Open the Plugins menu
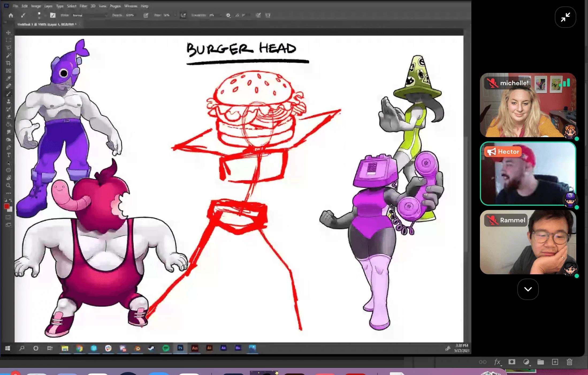 (115, 6)
